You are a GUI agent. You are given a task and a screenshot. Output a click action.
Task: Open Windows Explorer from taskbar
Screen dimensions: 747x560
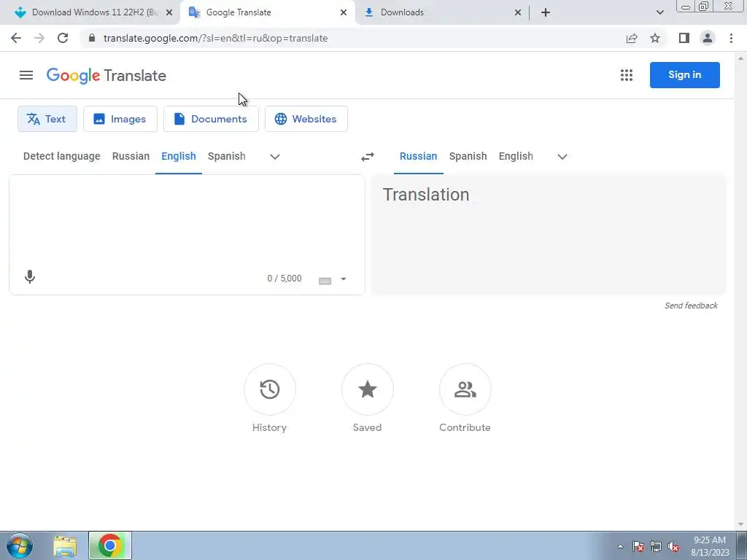(65, 546)
